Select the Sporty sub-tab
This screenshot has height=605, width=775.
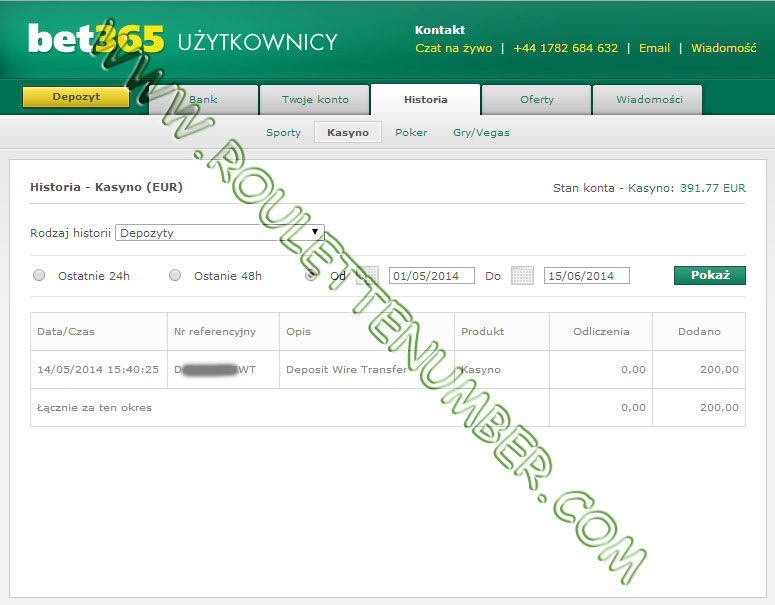click(283, 132)
